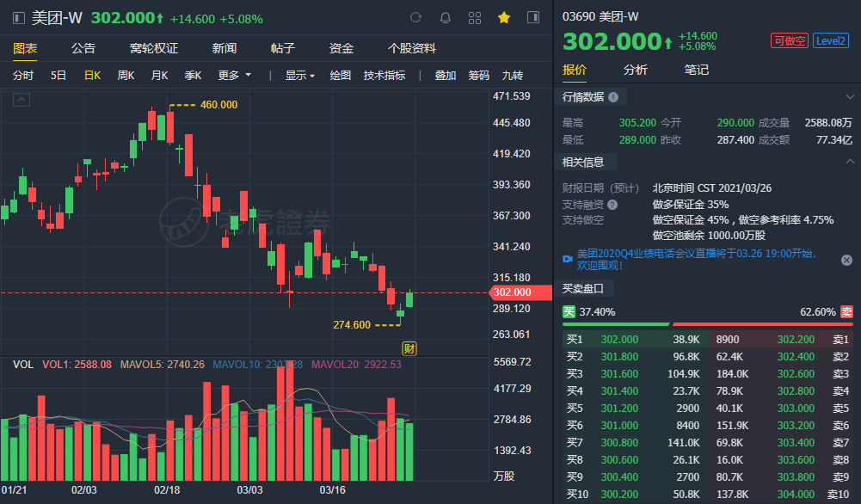861x504 pixels.
Task: Toggle the right side panel icon
Action: [x=533, y=17]
